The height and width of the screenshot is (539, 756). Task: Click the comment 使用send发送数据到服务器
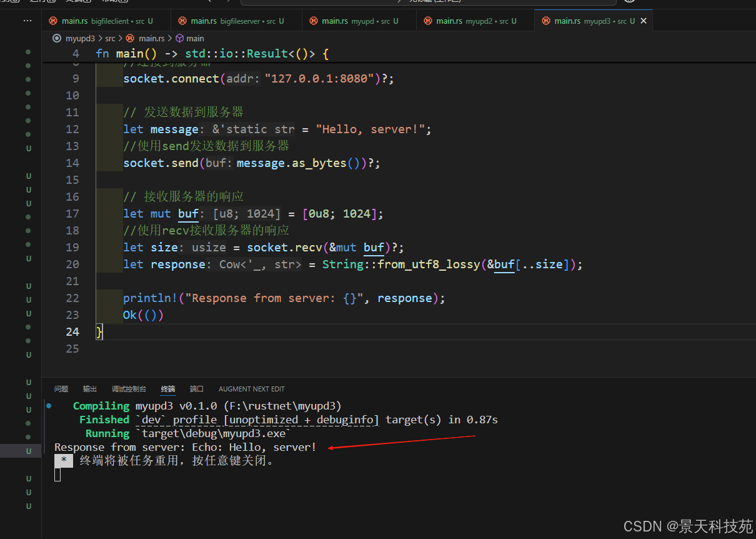click(206, 146)
